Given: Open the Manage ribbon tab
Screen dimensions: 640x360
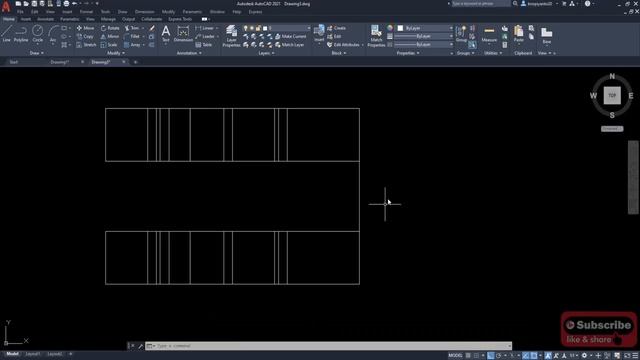Looking at the screenshot, I should tap(108, 19).
